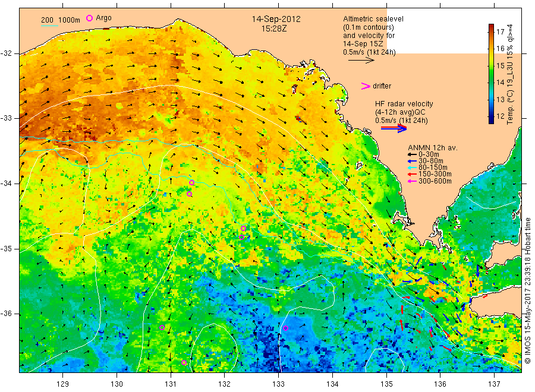Click the magenta drifter chevron symbol

coord(366,86)
